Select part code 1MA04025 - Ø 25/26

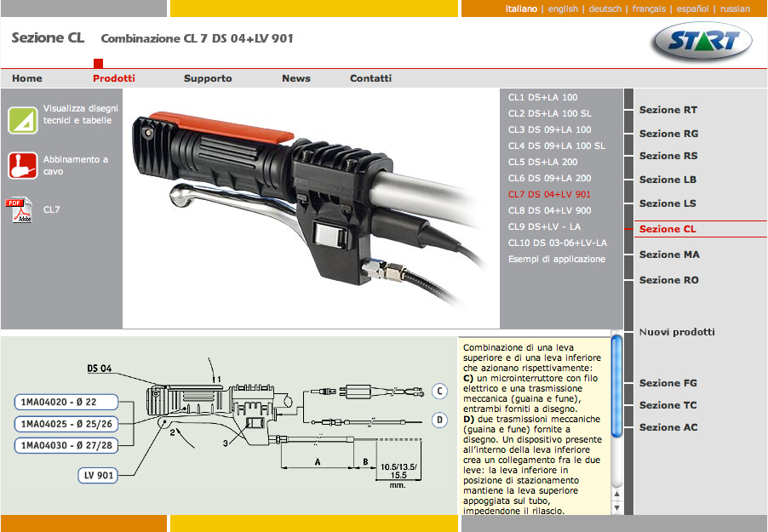click(x=66, y=424)
